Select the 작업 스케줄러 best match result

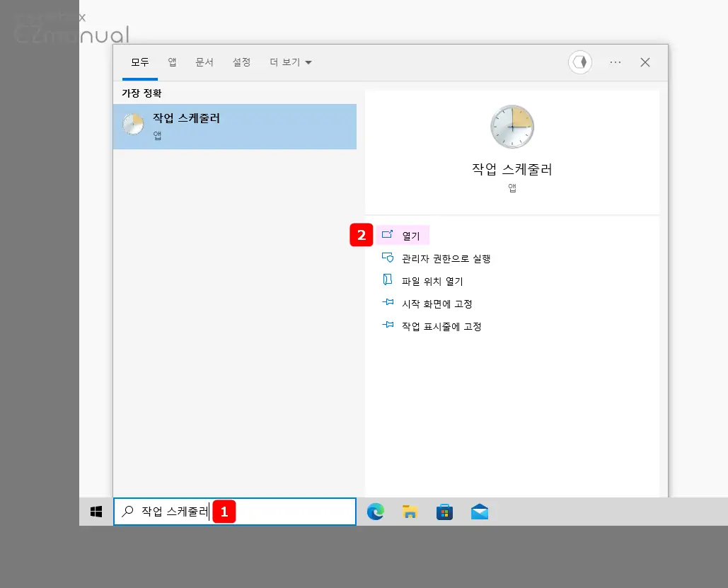[x=234, y=127]
